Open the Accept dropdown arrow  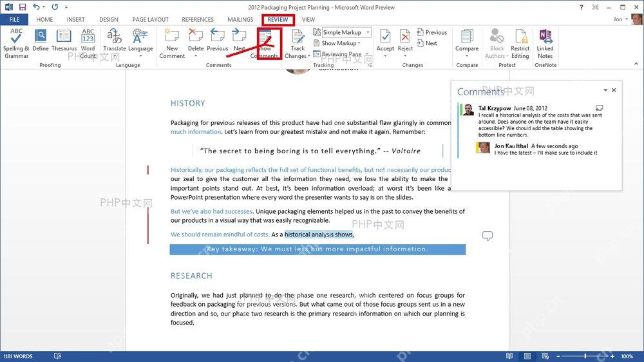385,56
